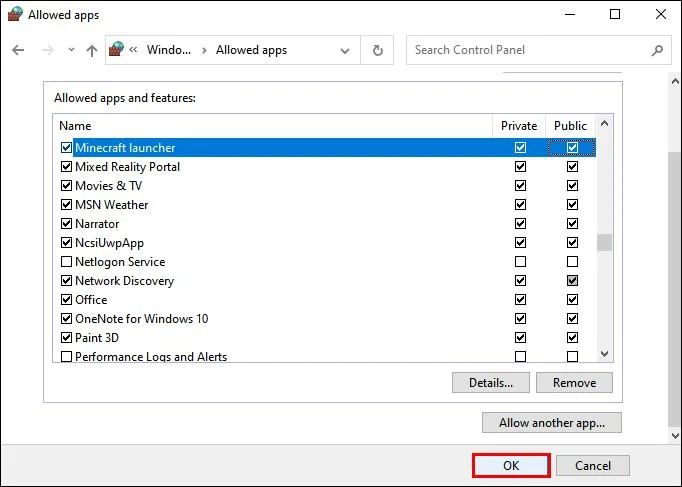The image size is (682, 487).
Task: Expand the address bar history dropdown
Action: [345, 51]
